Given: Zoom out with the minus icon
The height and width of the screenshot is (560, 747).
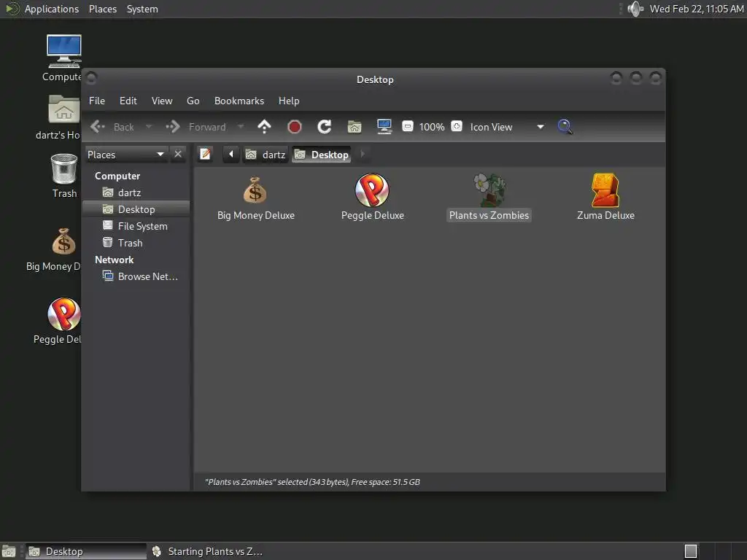Looking at the screenshot, I should pos(407,126).
